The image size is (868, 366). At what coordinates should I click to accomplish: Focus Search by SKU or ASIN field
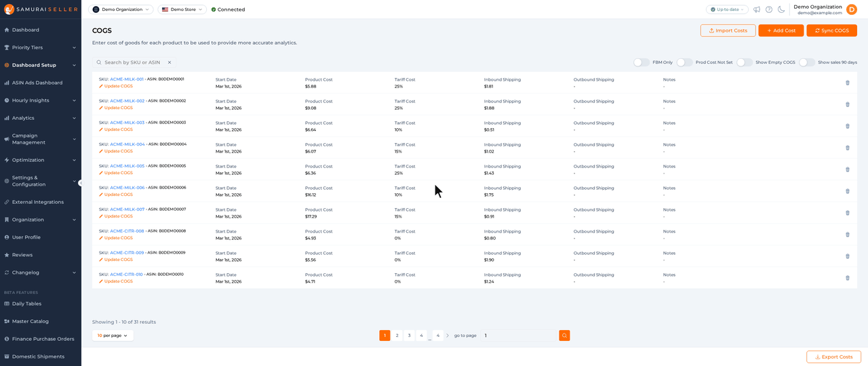tap(134, 62)
